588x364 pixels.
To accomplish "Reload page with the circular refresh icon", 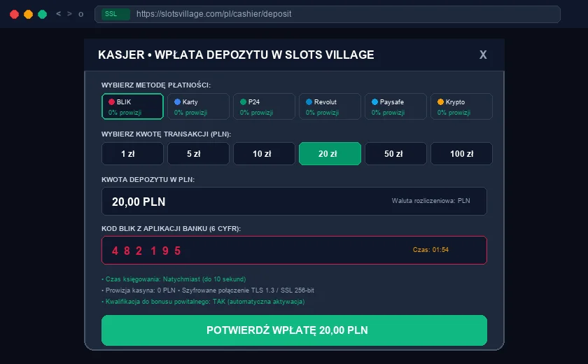I will pyautogui.click(x=80, y=14).
